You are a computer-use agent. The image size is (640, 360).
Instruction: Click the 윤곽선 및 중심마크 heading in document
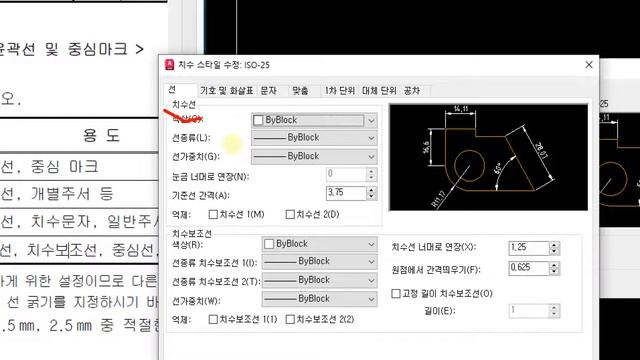tap(71, 49)
